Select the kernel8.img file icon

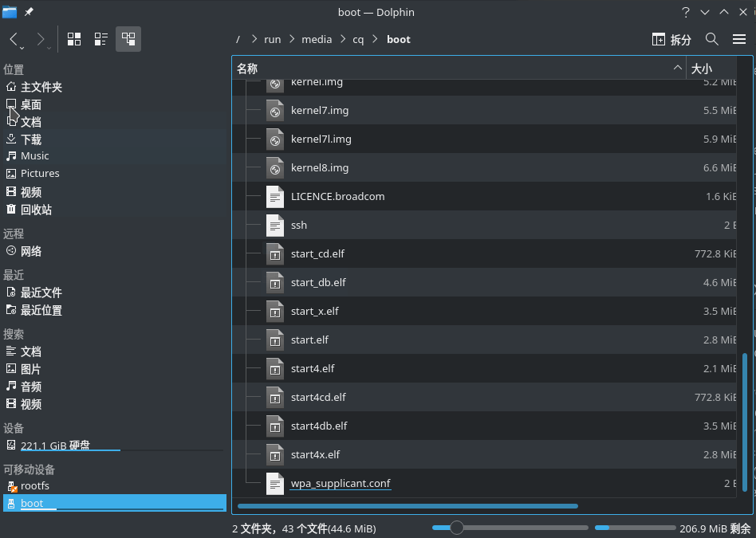(274, 167)
